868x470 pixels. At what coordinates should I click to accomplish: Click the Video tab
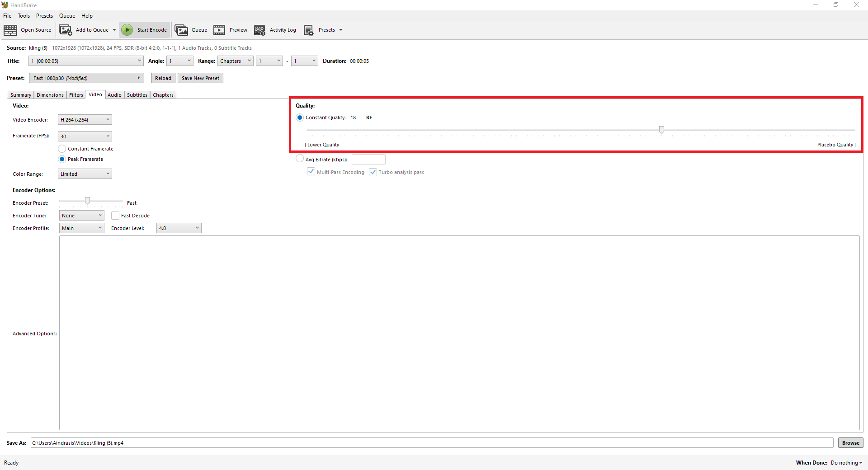tap(95, 94)
